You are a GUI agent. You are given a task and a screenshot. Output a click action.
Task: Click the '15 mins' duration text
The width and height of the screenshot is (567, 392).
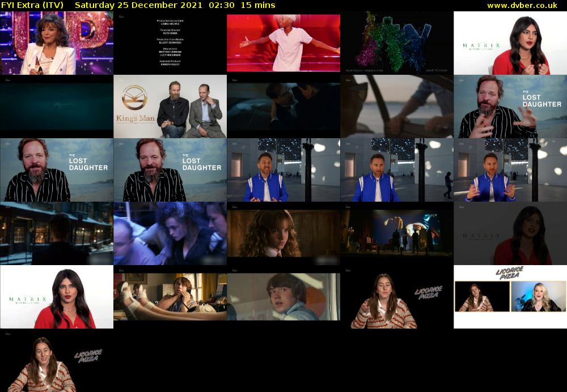pyautogui.click(x=258, y=6)
